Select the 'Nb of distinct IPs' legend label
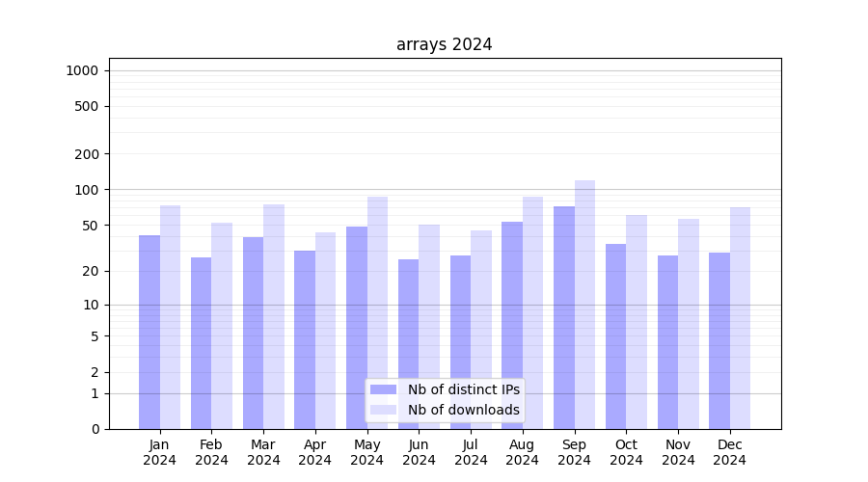The height and width of the screenshot is (482, 868). coord(463,389)
